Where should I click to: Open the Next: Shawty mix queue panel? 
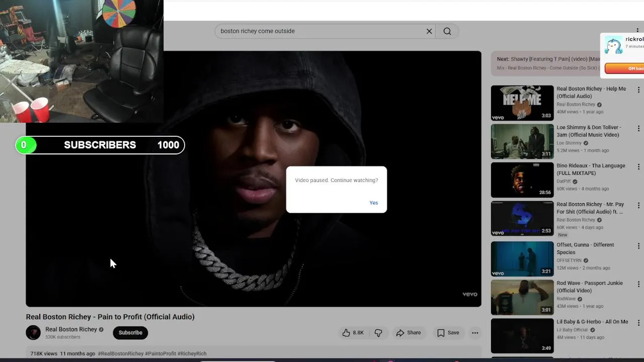pos(546,63)
